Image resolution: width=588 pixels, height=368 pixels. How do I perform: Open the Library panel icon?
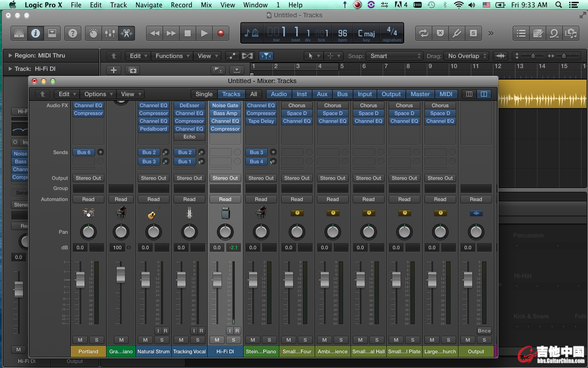[x=19, y=33]
